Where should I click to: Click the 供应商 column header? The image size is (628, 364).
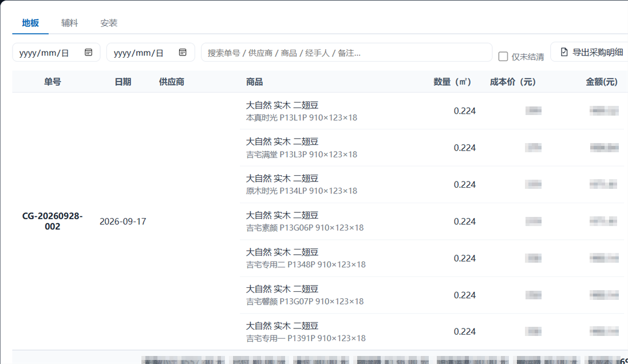[x=171, y=82]
